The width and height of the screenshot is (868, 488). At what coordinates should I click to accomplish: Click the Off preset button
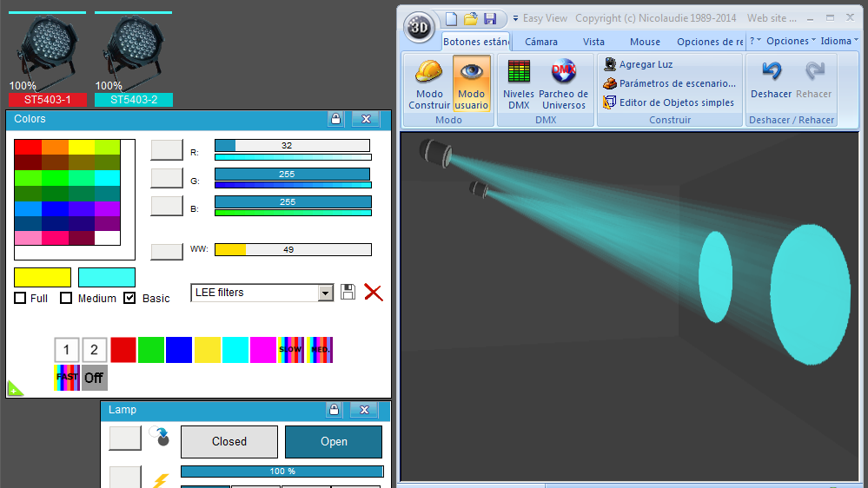94,378
